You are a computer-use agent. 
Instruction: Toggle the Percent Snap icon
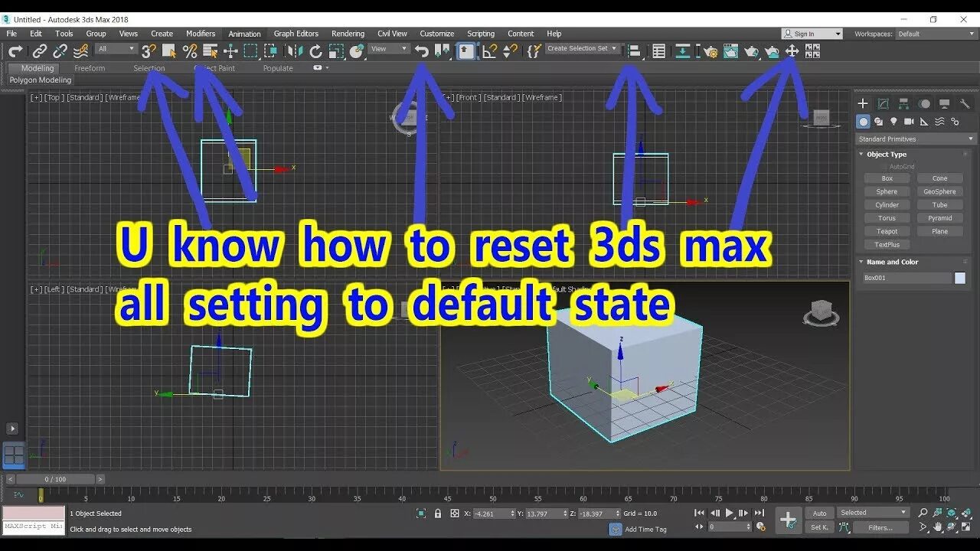pyautogui.click(x=190, y=51)
